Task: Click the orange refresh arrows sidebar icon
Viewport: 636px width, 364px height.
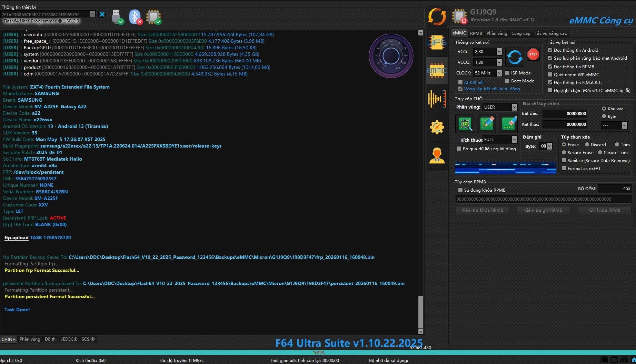Action: [x=437, y=17]
